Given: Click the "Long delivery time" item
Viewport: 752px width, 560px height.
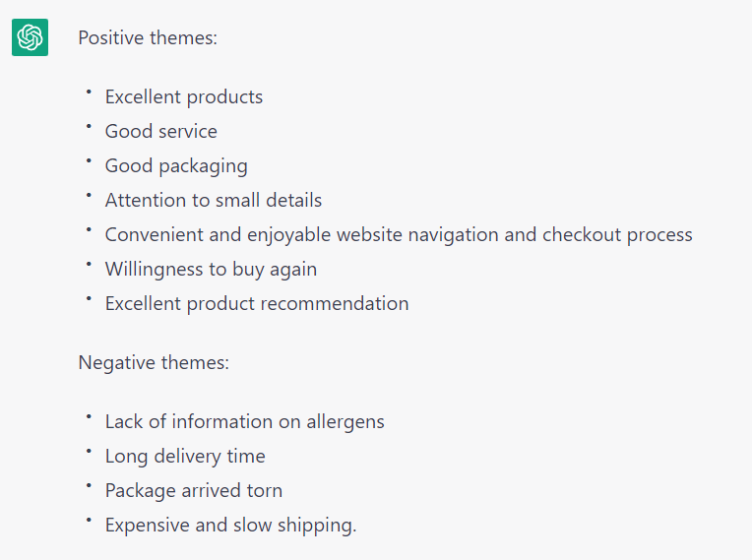Looking at the screenshot, I should (185, 457).
